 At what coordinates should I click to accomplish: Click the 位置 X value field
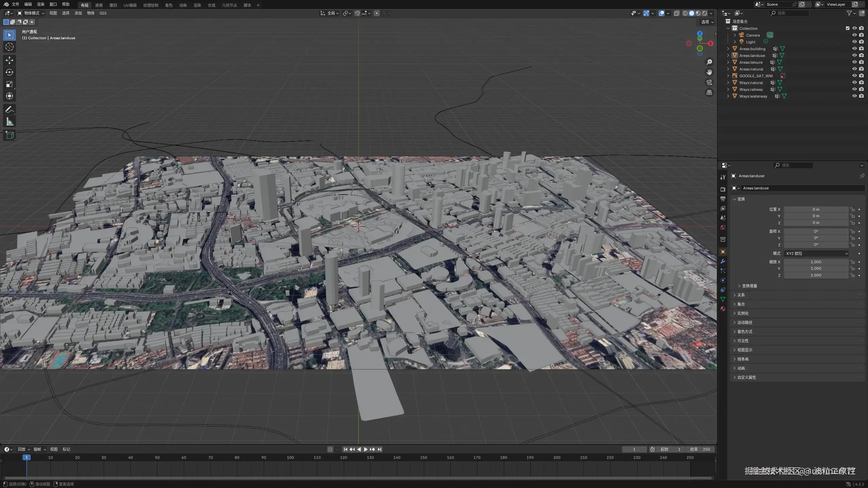[816, 209]
